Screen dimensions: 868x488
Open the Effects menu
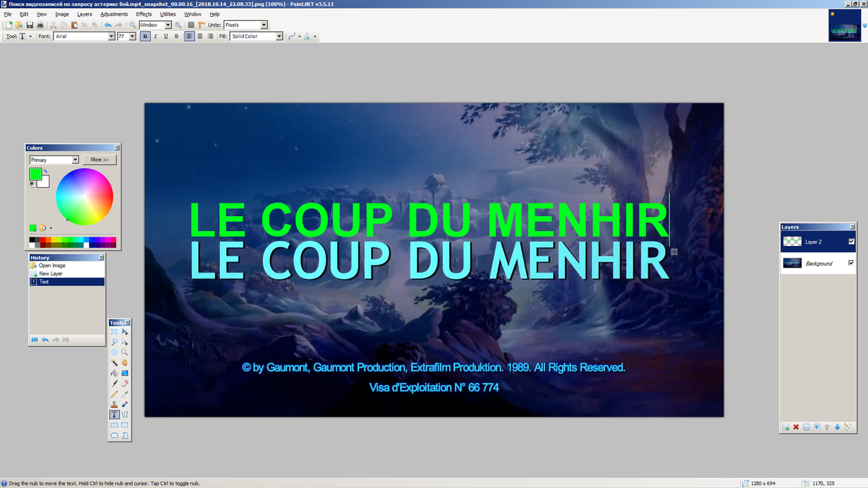[144, 14]
